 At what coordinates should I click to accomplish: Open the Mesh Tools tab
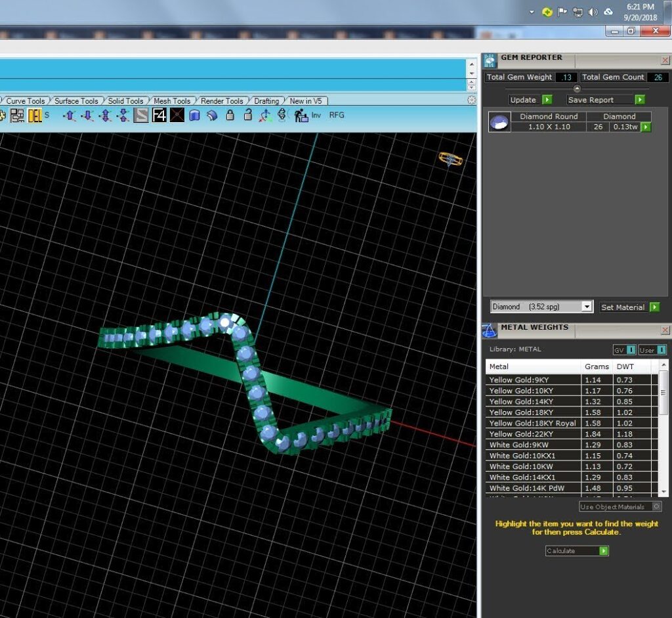(x=172, y=100)
